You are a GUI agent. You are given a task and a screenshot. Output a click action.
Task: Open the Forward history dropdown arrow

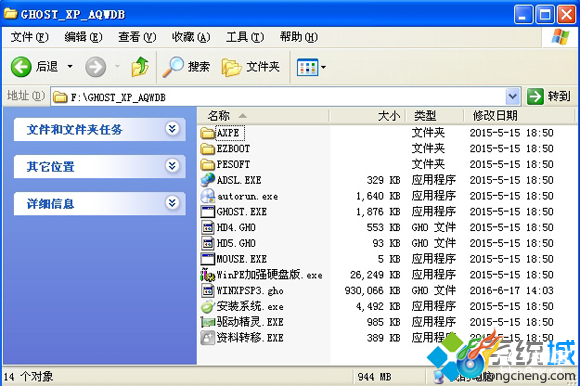[x=117, y=67]
